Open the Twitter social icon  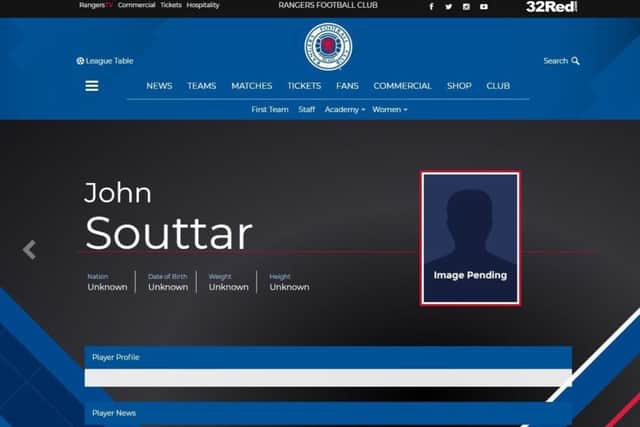[449, 7]
